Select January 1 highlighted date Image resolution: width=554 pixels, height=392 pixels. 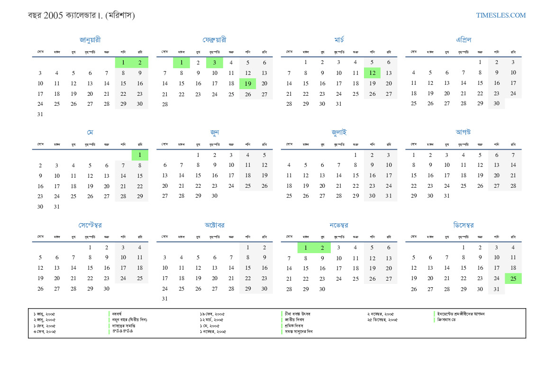(x=123, y=62)
